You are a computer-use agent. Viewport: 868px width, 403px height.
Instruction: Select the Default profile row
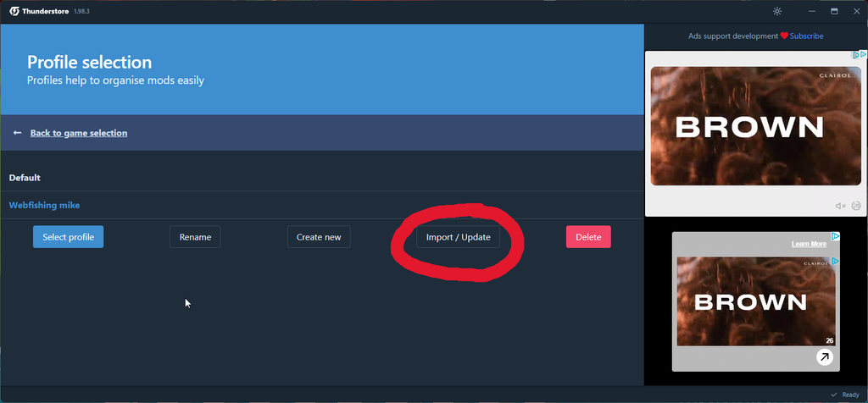(x=25, y=178)
